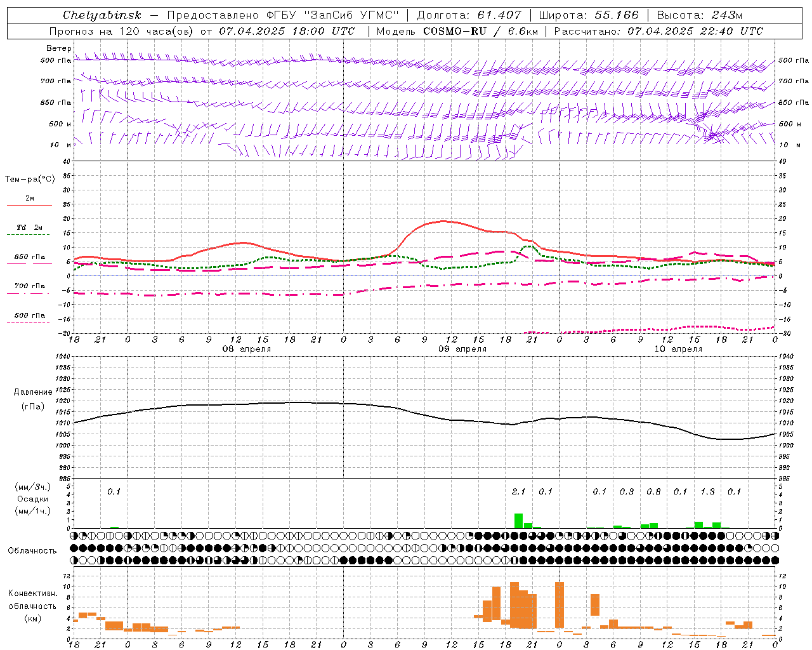This screenshot has width=812, height=650.
Task: Click the Конвективн. облачность (км) panel label
Action: [x=32, y=606]
